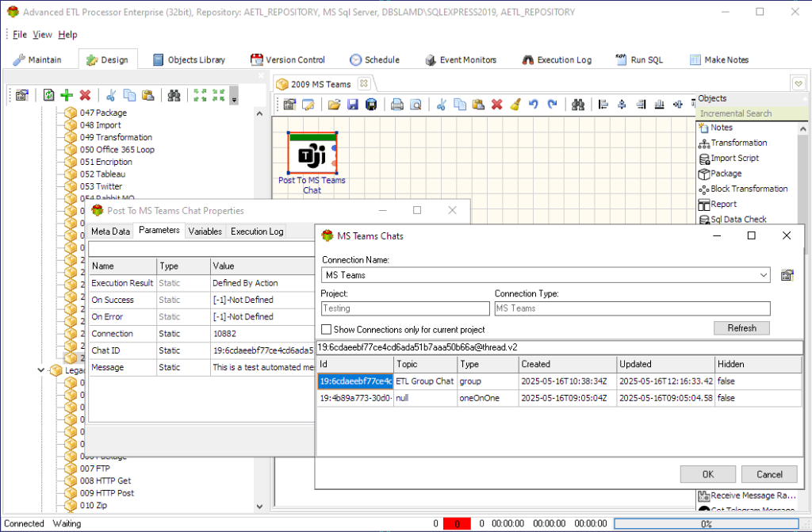Click the broom clear icon in the designer toolbar

(x=515, y=105)
